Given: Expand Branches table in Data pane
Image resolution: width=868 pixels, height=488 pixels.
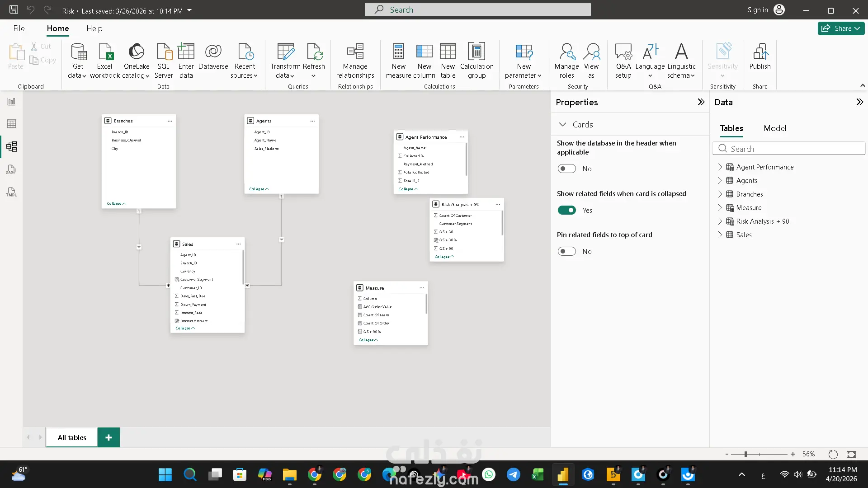Looking at the screenshot, I should [x=720, y=194].
